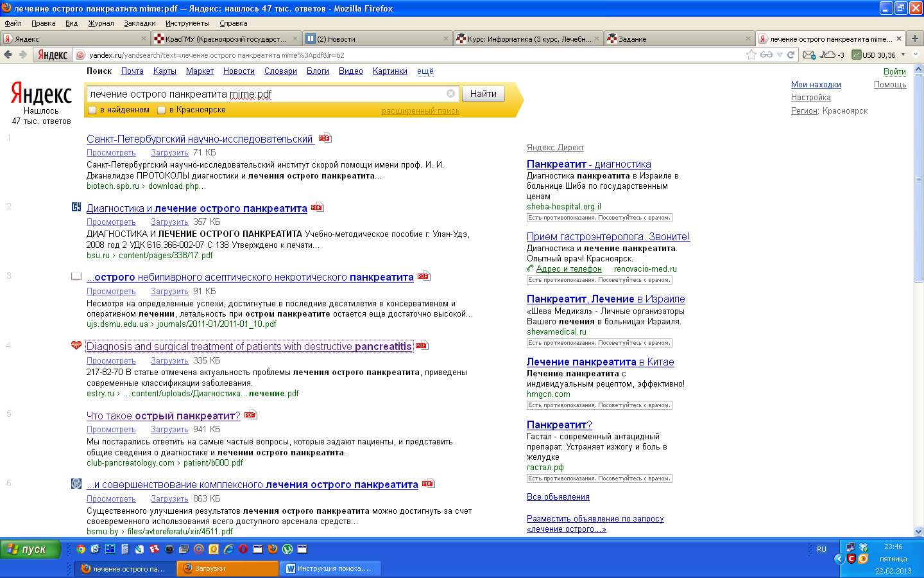Bookmark page with the star icon

click(751, 55)
